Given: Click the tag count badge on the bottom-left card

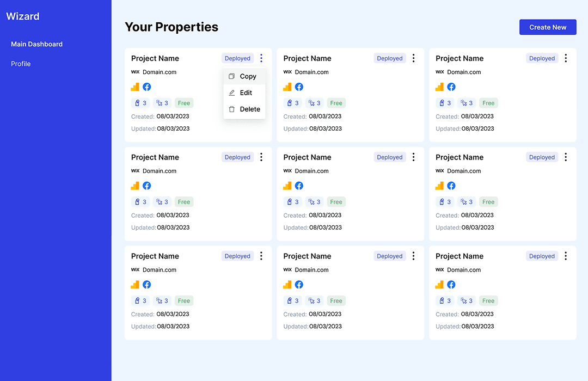Looking at the screenshot, I should click(x=140, y=300).
